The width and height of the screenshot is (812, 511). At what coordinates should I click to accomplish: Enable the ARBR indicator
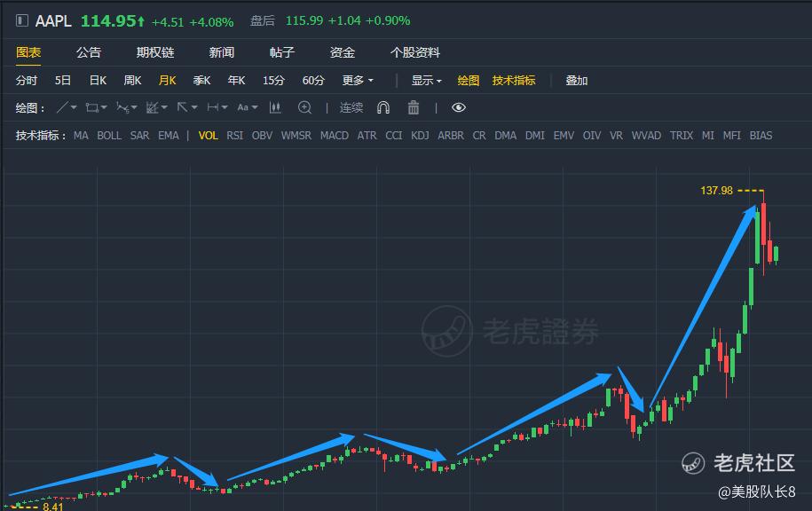(451, 136)
